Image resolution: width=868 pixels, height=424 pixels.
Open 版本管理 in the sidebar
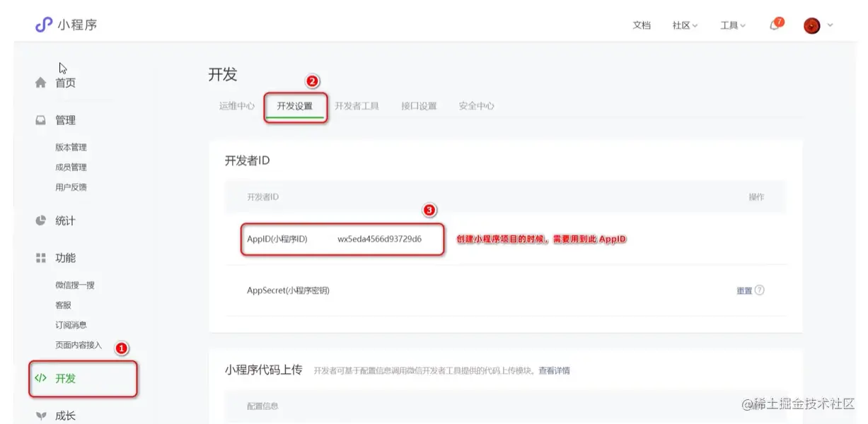[71, 147]
